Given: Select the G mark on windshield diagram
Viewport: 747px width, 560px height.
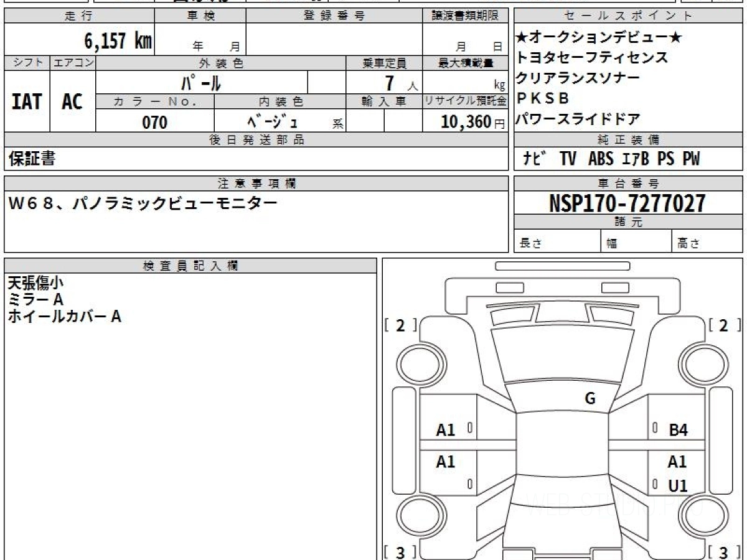Looking at the screenshot, I should pos(590,399).
